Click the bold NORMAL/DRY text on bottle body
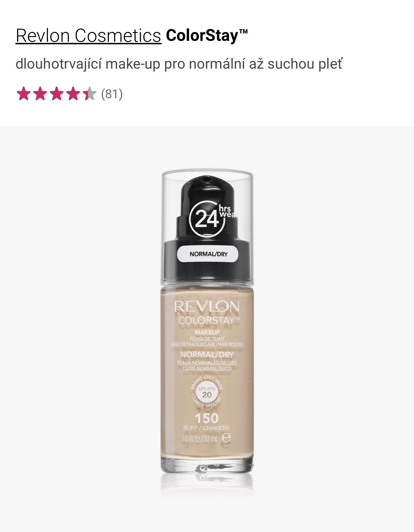This screenshot has width=414, height=532. (x=207, y=355)
